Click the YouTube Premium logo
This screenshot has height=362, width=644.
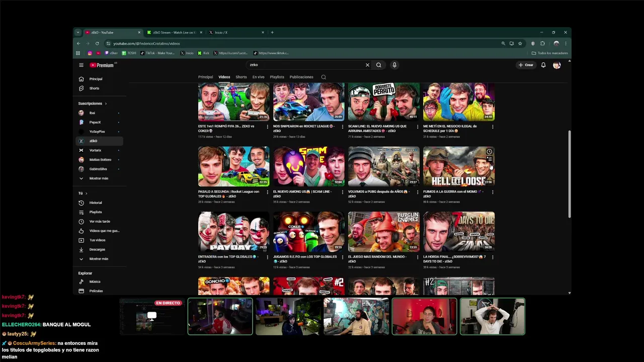pyautogui.click(x=102, y=65)
